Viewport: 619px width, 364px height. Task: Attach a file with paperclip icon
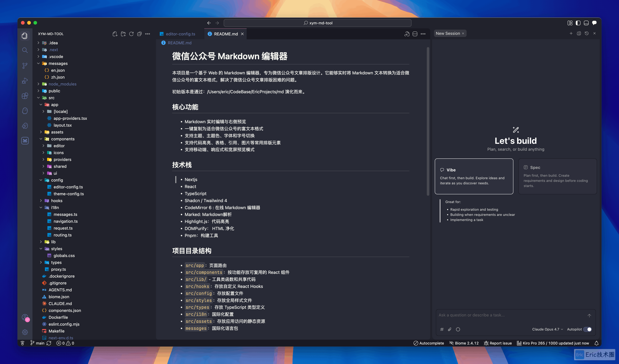click(450, 329)
